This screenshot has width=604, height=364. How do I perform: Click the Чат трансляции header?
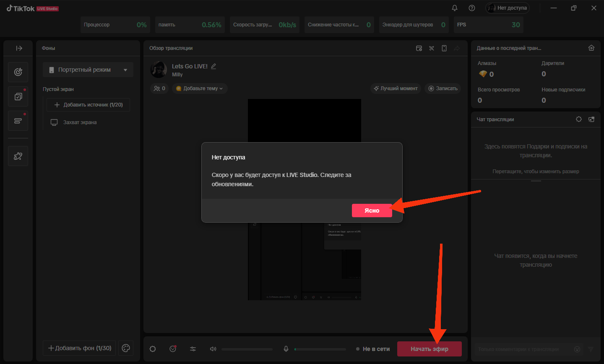[495, 120]
